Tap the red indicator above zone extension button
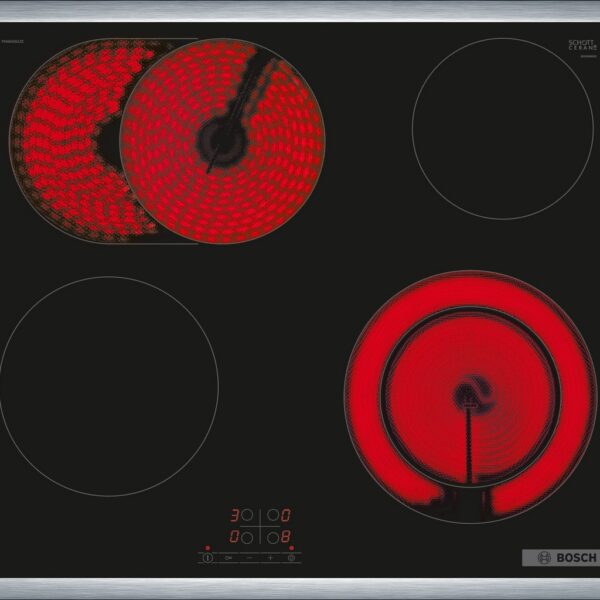The width and height of the screenshot is (600, 600). 291,548
